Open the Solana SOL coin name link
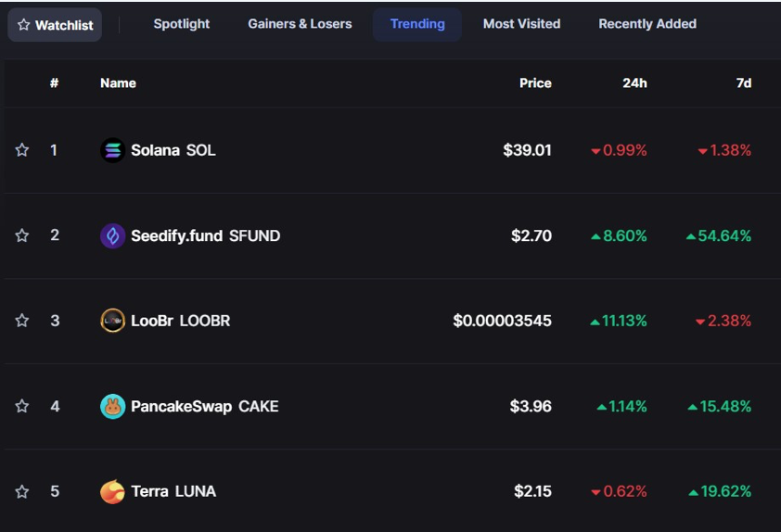The height and width of the screenshot is (532, 781). point(173,150)
